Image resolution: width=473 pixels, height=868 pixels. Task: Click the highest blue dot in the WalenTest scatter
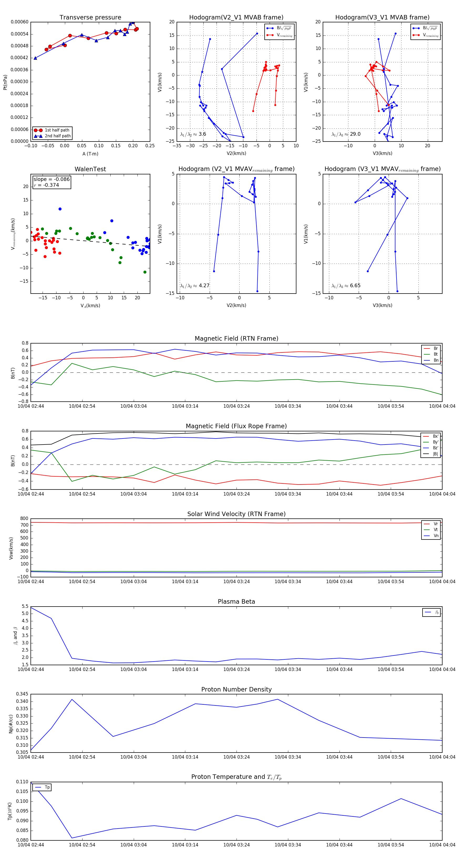[x=60, y=209]
